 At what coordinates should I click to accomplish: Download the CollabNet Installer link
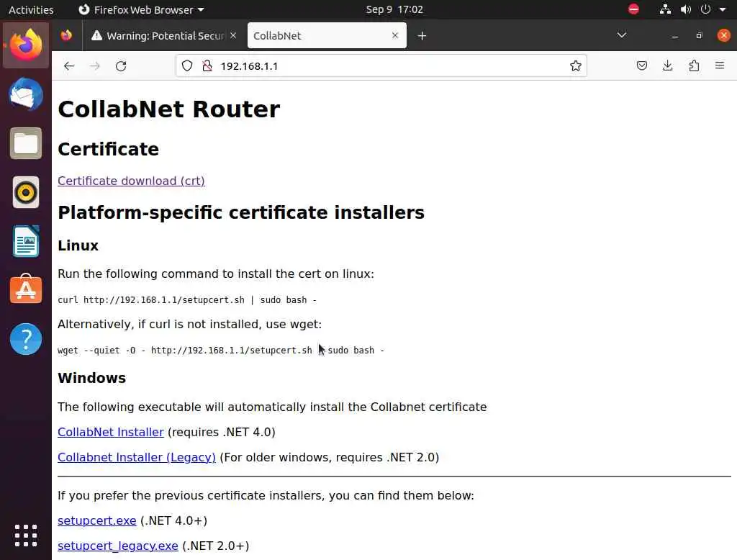click(x=110, y=432)
